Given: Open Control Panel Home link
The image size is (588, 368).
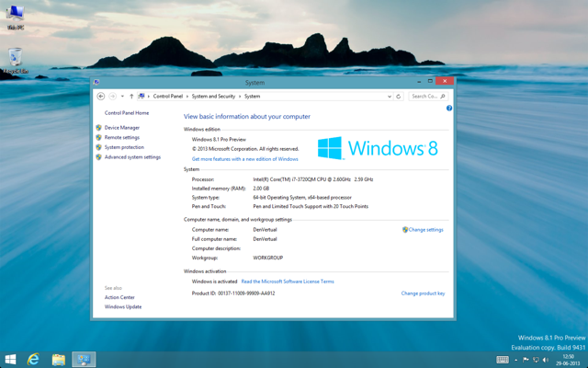Looking at the screenshot, I should click(127, 112).
